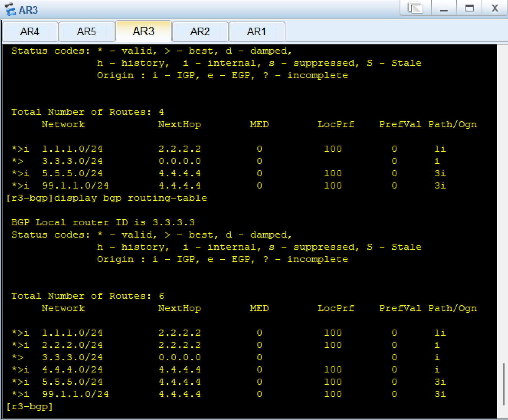Image resolution: width=508 pixels, height=420 pixels.
Task: Click network 4.4.4.0/24 in lower table
Action: tap(72, 370)
